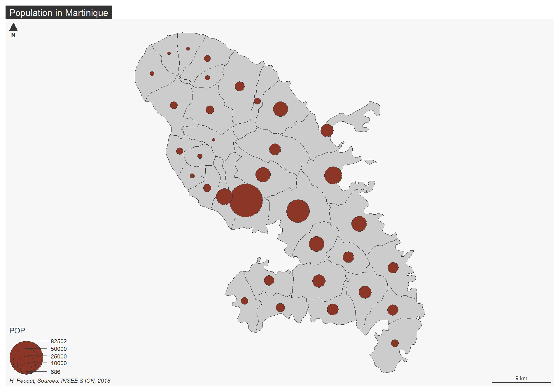Image resolution: width=560 pixels, height=392 pixels.
Task: Click the circle touching the largest circle's left side
Action: (224, 197)
